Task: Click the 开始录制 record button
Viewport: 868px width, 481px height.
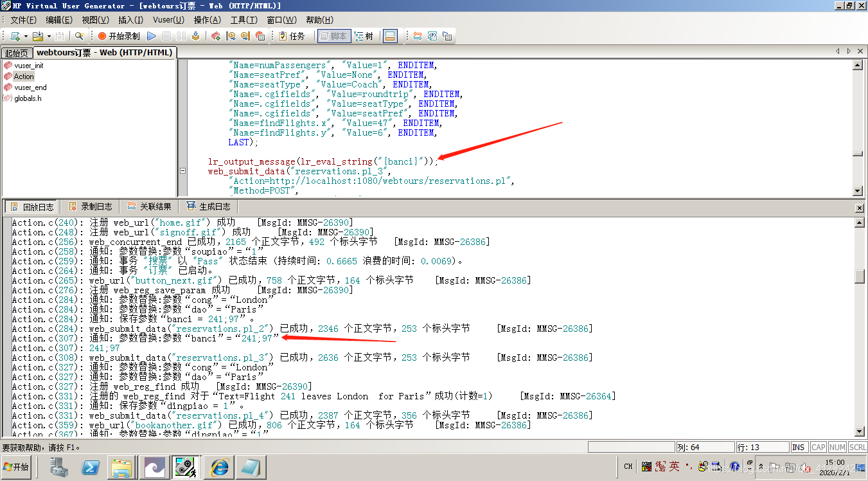Action: tap(119, 36)
